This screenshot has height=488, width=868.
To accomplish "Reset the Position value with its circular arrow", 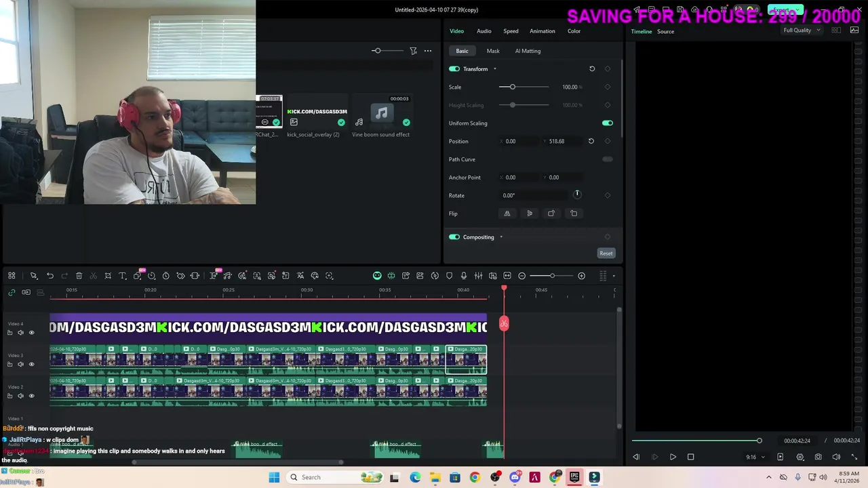I will [x=591, y=141].
